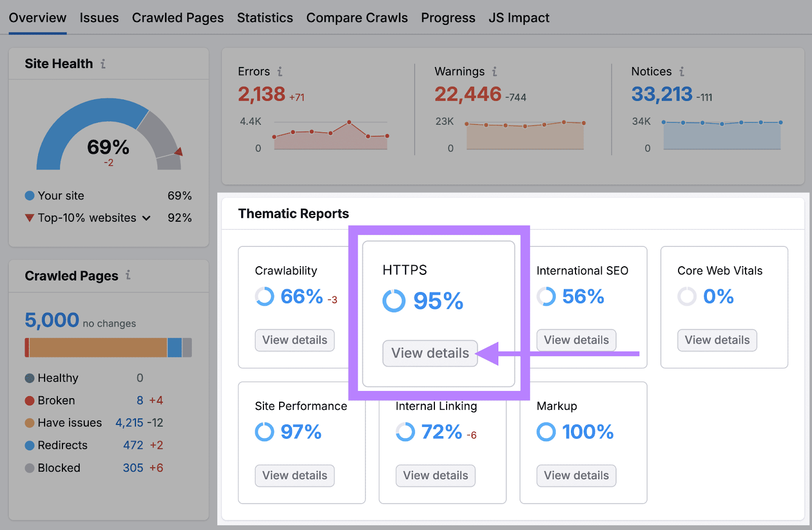Click the Thematic Reports heading
This screenshot has width=812, height=530.
coord(293,214)
